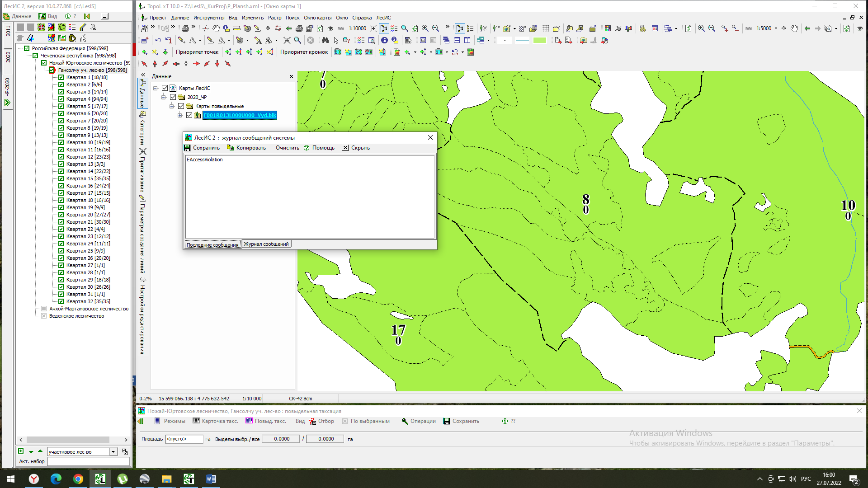Click the light green fill color swatch
This screenshot has height=488, width=868.
tap(540, 40)
